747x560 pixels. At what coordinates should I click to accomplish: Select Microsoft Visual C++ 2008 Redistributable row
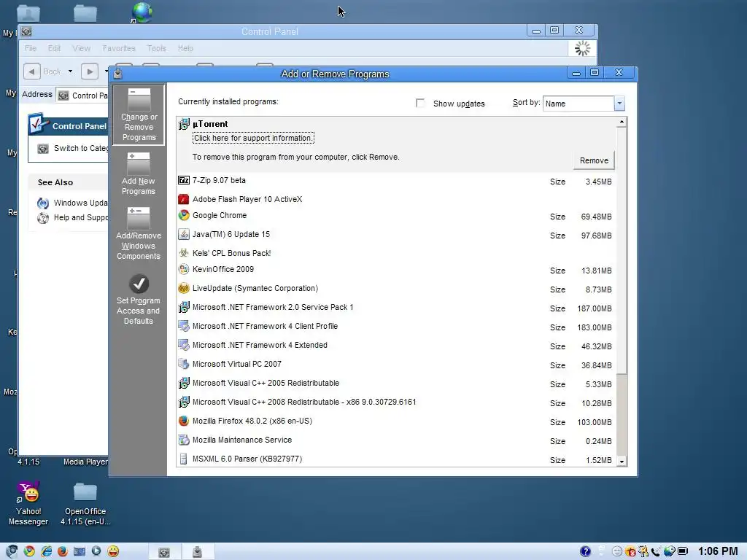[397, 402]
